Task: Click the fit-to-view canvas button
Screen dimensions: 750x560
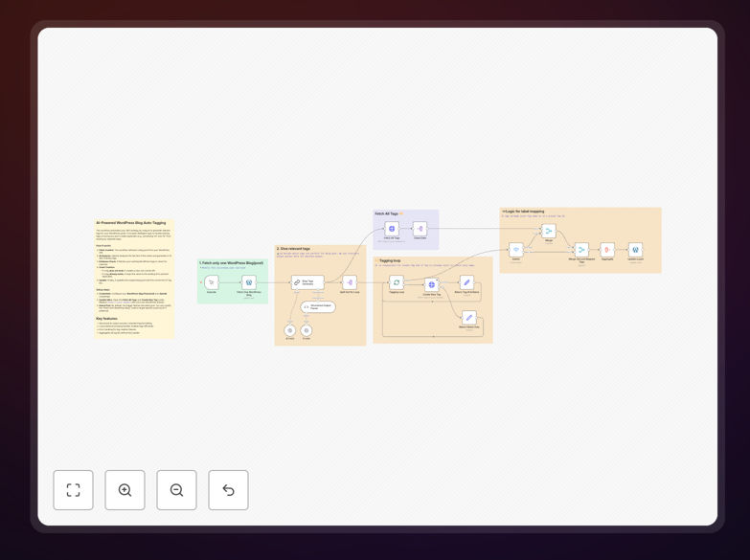Action: point(73,490)
